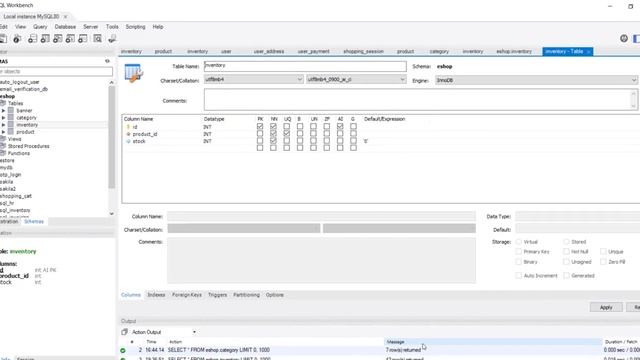Open the Action Output dropdown arrow
640x360 pixels.
pos(194,332)
